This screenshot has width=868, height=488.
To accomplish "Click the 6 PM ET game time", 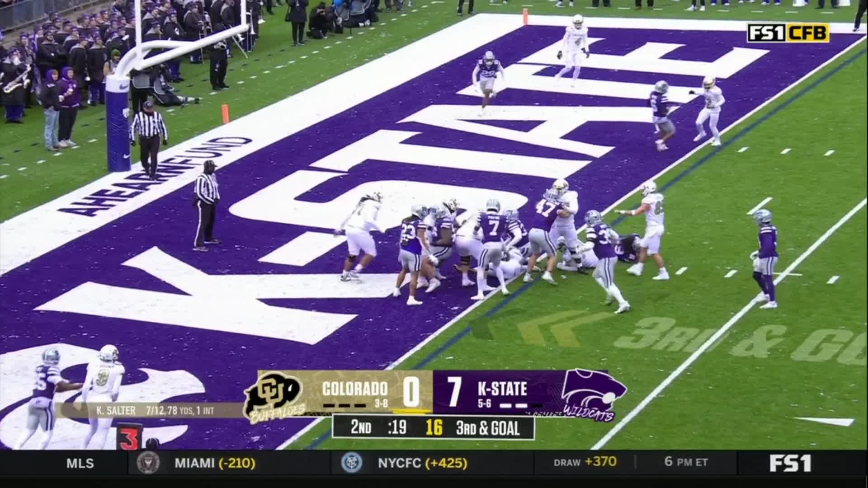I will (x=686, y=462).
